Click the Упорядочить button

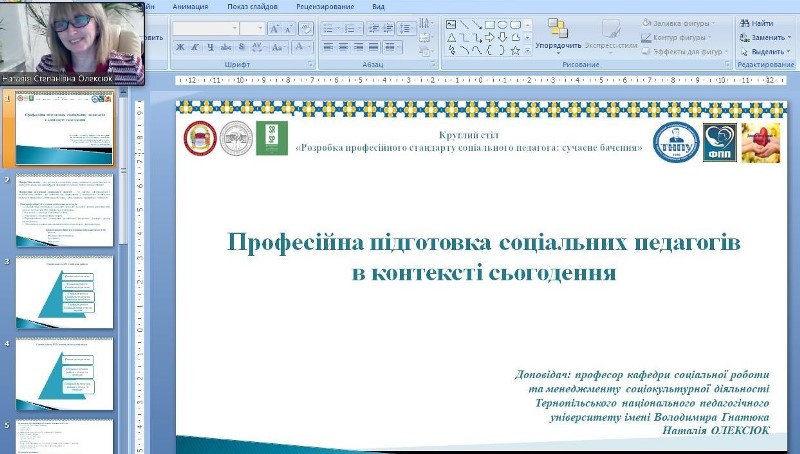pyautogui.click(x=558, y=35)
